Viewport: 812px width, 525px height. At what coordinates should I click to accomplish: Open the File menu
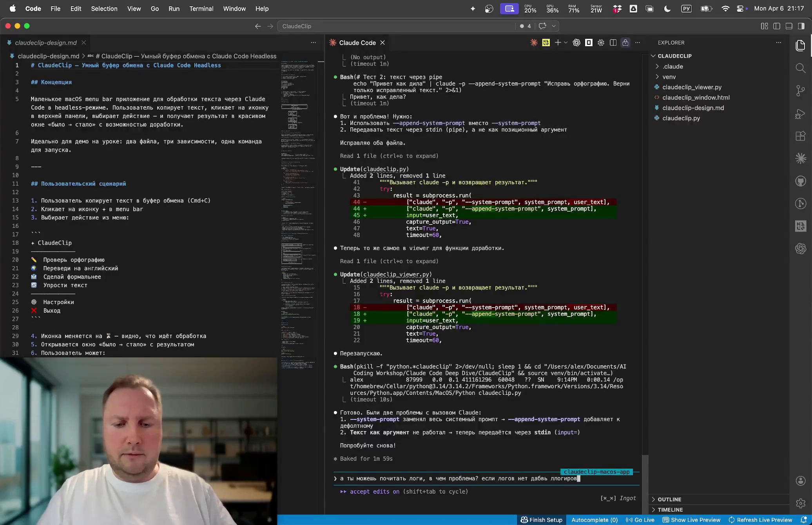55,9
